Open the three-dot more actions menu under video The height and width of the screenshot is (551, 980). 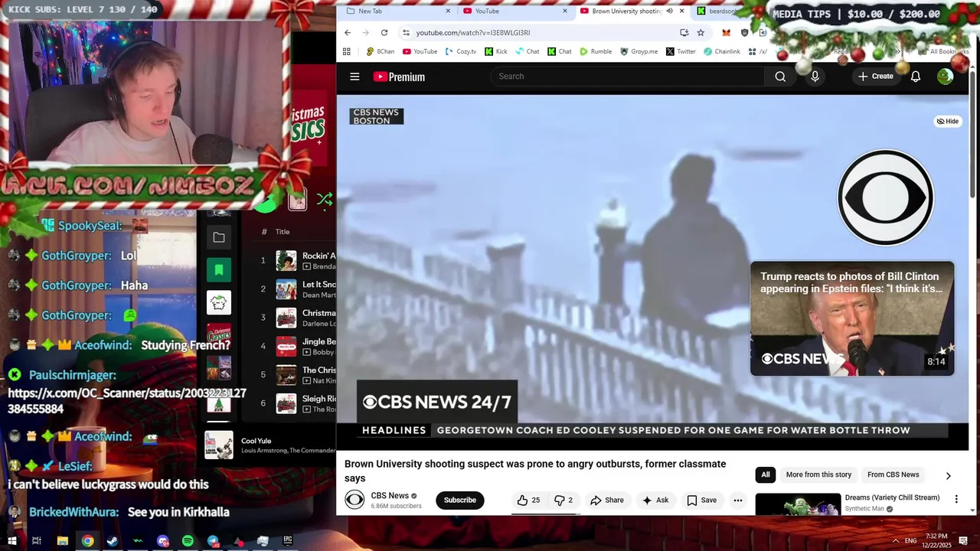pos(738,500)
